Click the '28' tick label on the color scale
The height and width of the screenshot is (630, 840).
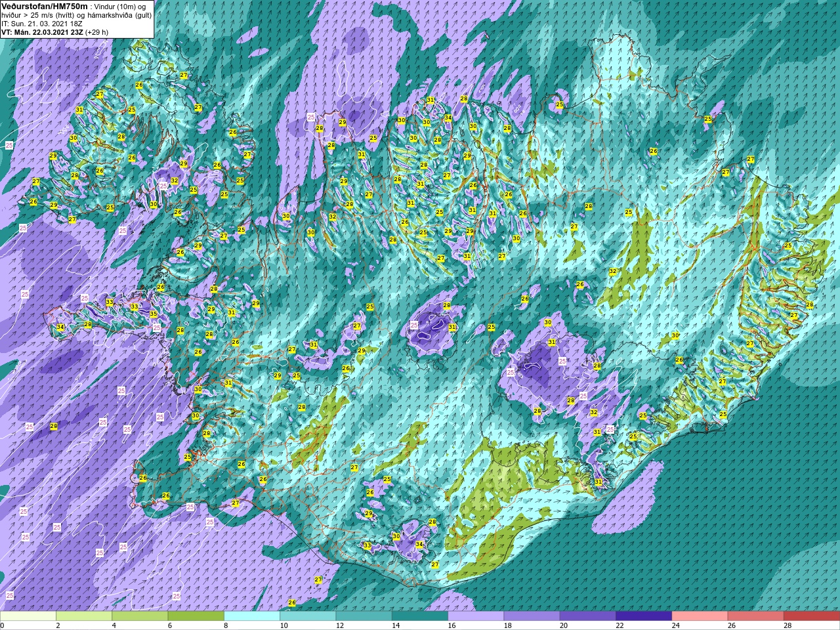pyautogui.click(x=789, y=625)
